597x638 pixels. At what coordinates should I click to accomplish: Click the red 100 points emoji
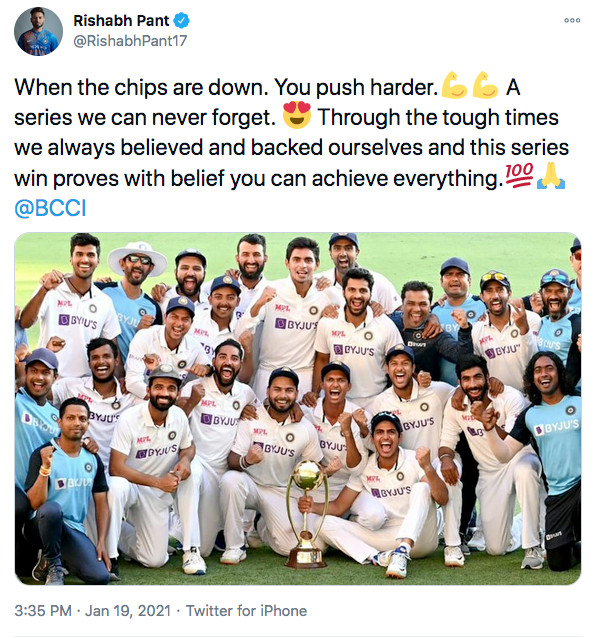519,175
